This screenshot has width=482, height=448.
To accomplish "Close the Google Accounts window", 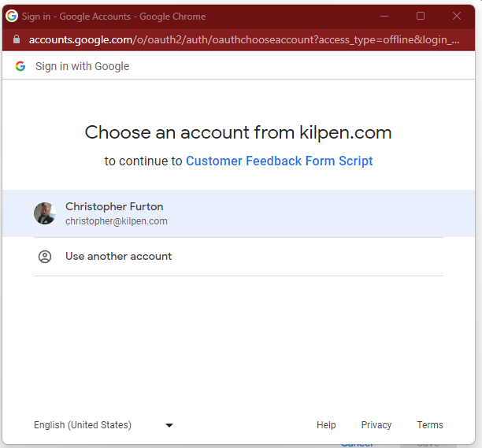I will (457, 16).
